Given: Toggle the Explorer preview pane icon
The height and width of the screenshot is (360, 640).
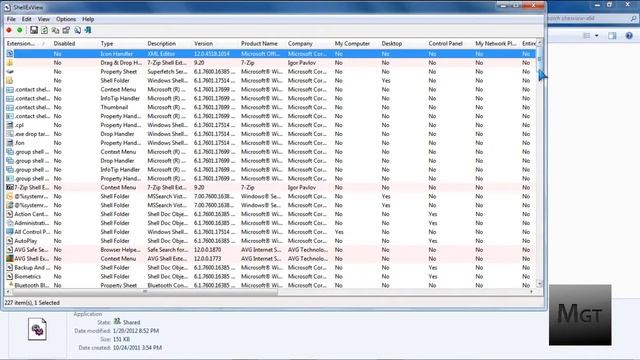Looking at the screenshot, I should 612,36.
